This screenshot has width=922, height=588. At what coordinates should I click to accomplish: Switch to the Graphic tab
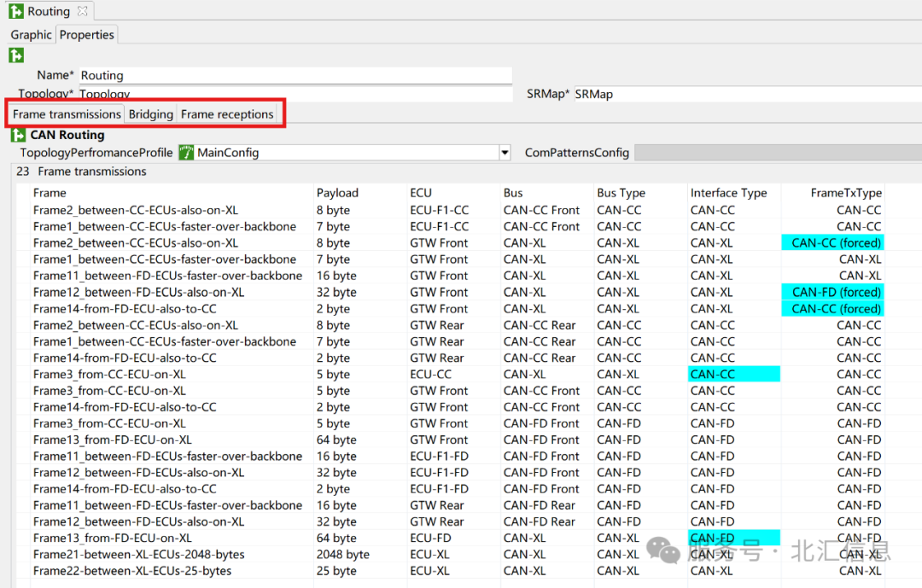[x=32, y=35]
